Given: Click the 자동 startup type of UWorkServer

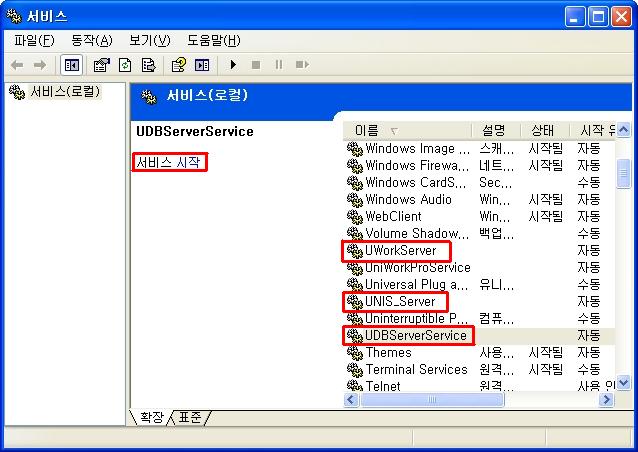Looking at the screenshot, I should pyautogui.click(x=588, y=251).
